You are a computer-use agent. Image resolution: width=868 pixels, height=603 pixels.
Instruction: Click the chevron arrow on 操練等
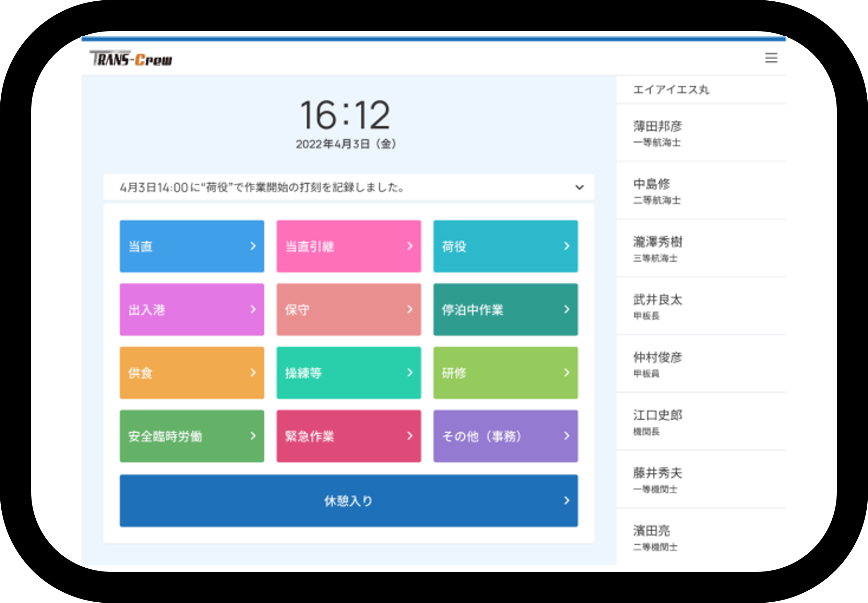pos(410,373)
